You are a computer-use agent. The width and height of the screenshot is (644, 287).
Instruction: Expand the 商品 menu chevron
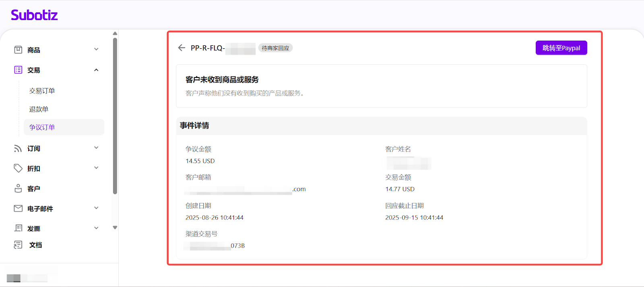coord(96,49)
